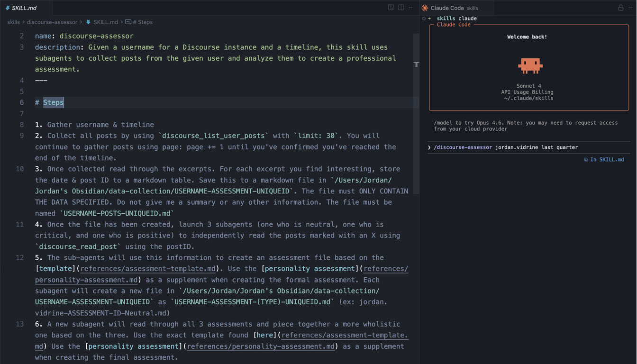Screen dimensions: 637x364
Task: Open the SKILL.md breadcrumb dropdown
Action: (x=105, y=22)
